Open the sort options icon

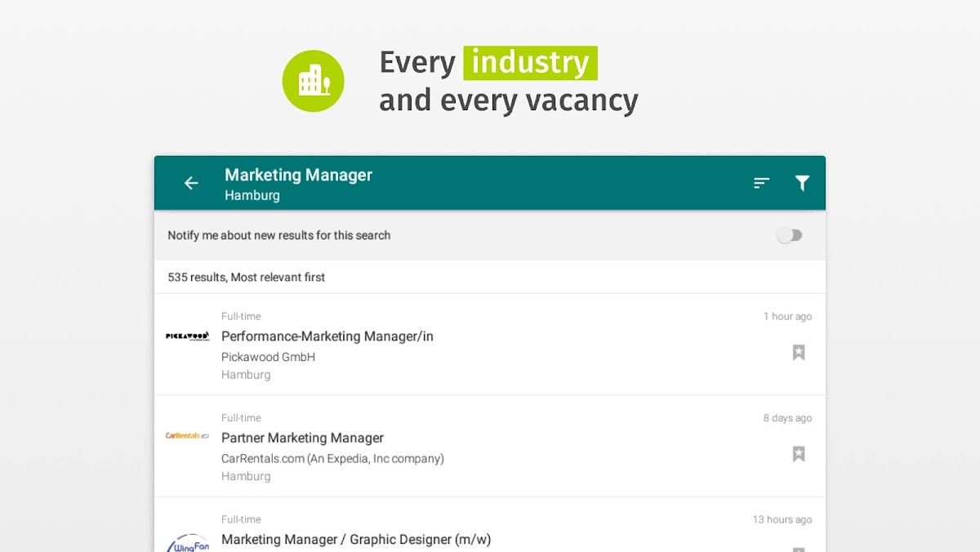click(x=761, y=183)
